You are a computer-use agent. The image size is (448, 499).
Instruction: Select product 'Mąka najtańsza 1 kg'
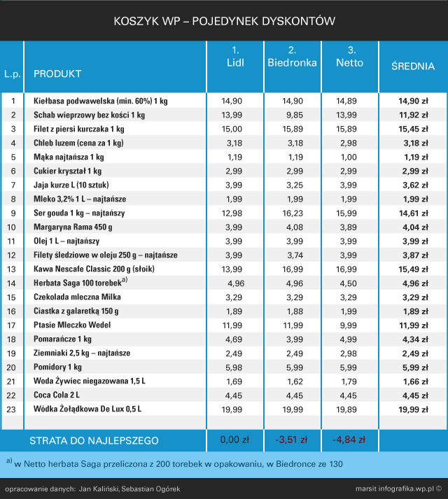69,157
